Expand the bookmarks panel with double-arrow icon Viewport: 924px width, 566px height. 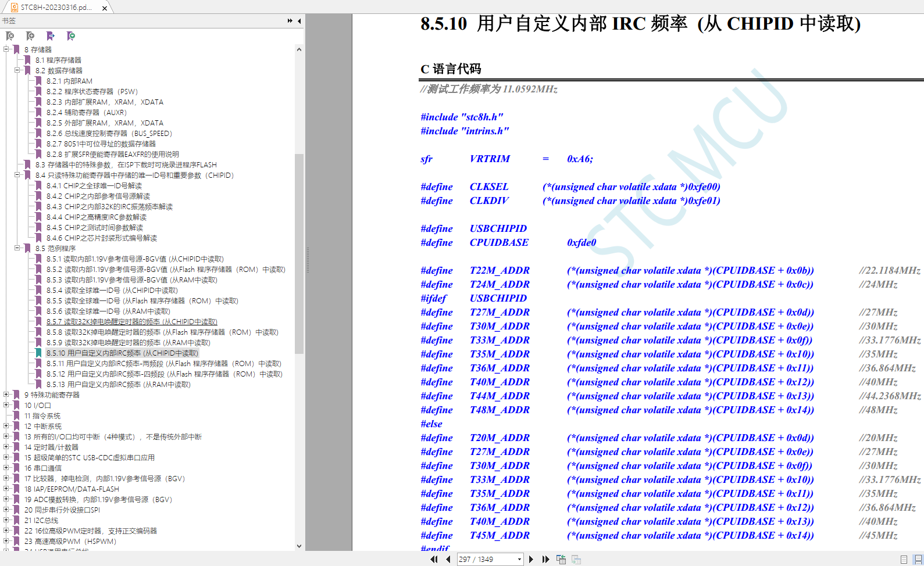tap(290, 21)
